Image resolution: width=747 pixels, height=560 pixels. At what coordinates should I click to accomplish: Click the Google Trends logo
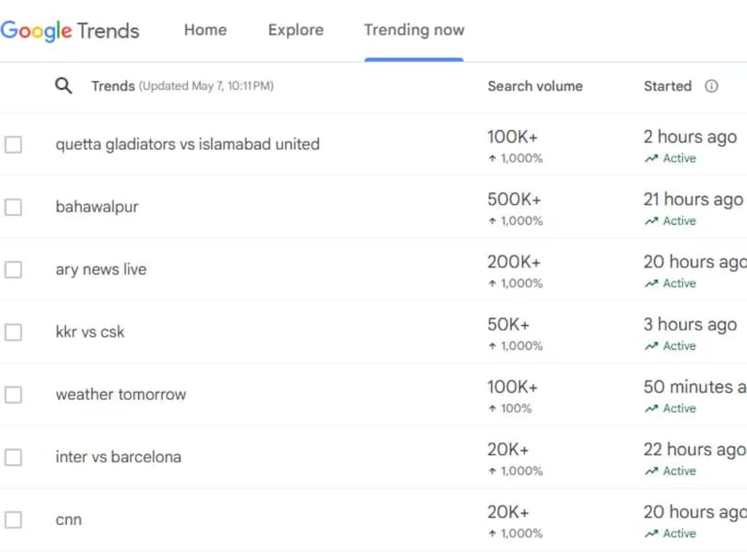70,31
